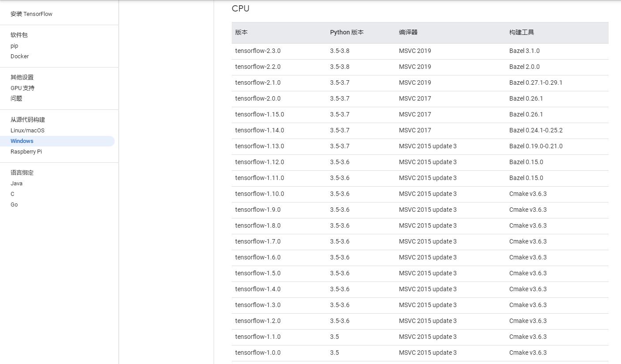Viewport: 621px width, 364px height.
Task: Open the Raspberry Pi build page
Action: (x=26, y=152)
